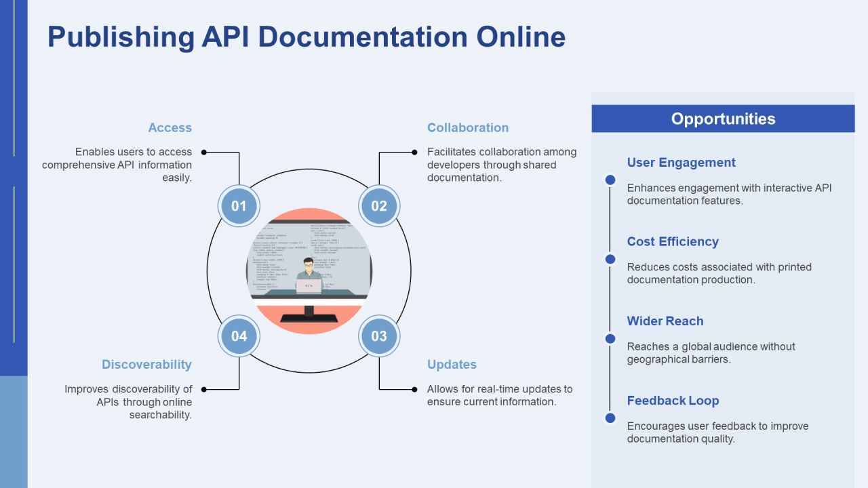This screenshot has width=868, height=488.
Task: Select text 'Improves discoverability of APIs through online searchability.'
Action: tap(128, 402)
